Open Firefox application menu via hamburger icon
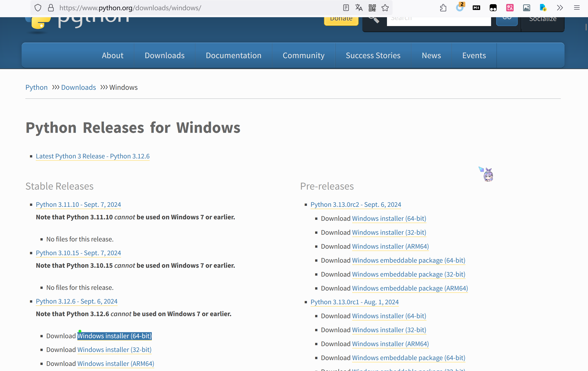The image size is (588, 371). pyautogui.click(x=577, y=8)
